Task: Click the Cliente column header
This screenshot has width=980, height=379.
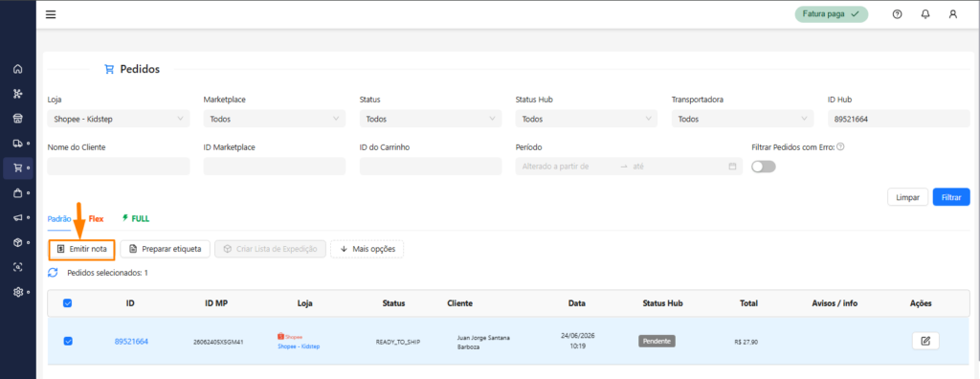Action: click(460, 303)
